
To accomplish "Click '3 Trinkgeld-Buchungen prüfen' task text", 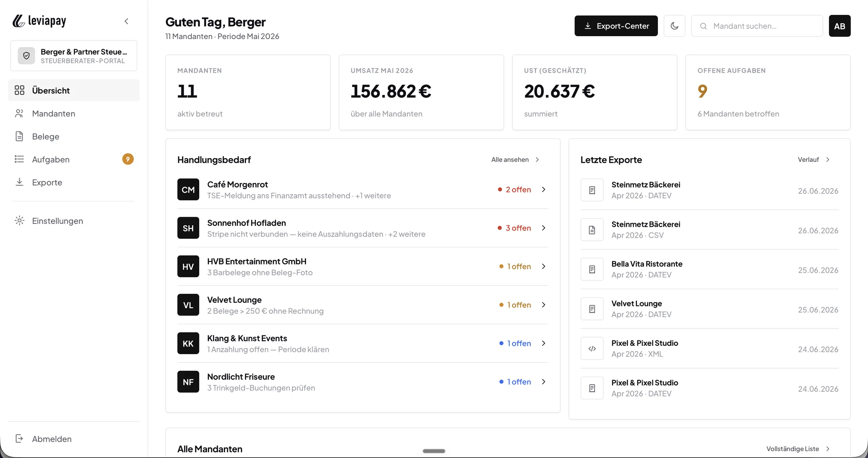I will tap(261, 388).
